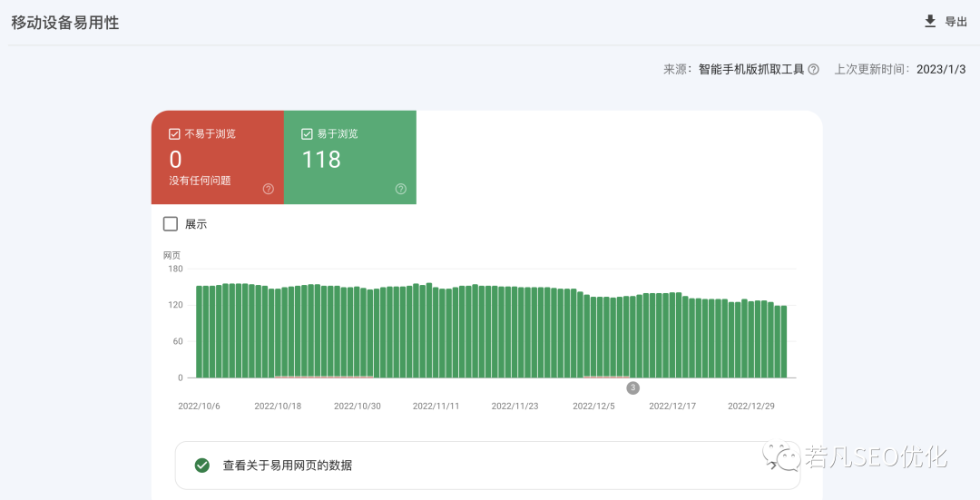Image resolution: width=980 pixels, height=500 pixels.
Task: Uncheck the 易于浏览 checkbox
Action: (308, 133)
